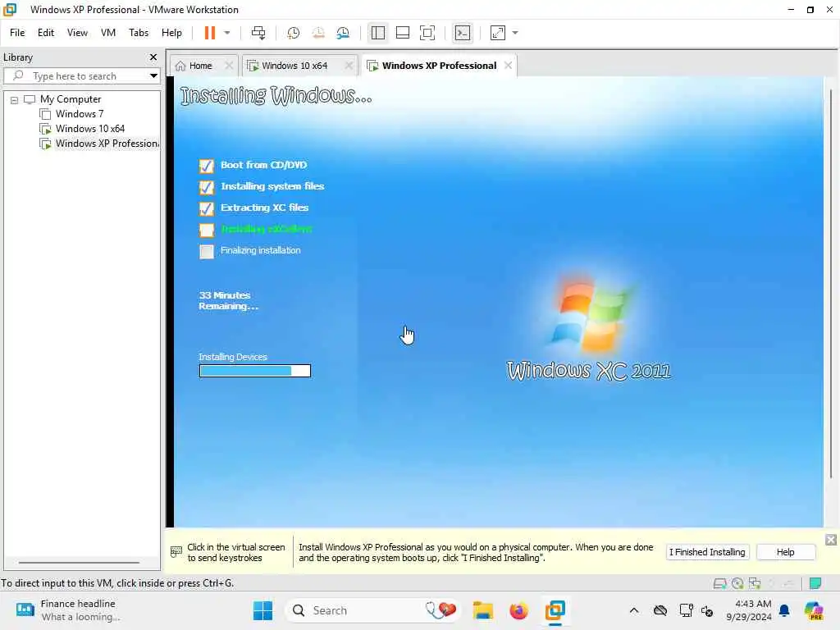
Task: Close the Windows XP Professional tab
Action: click(508, 66)
